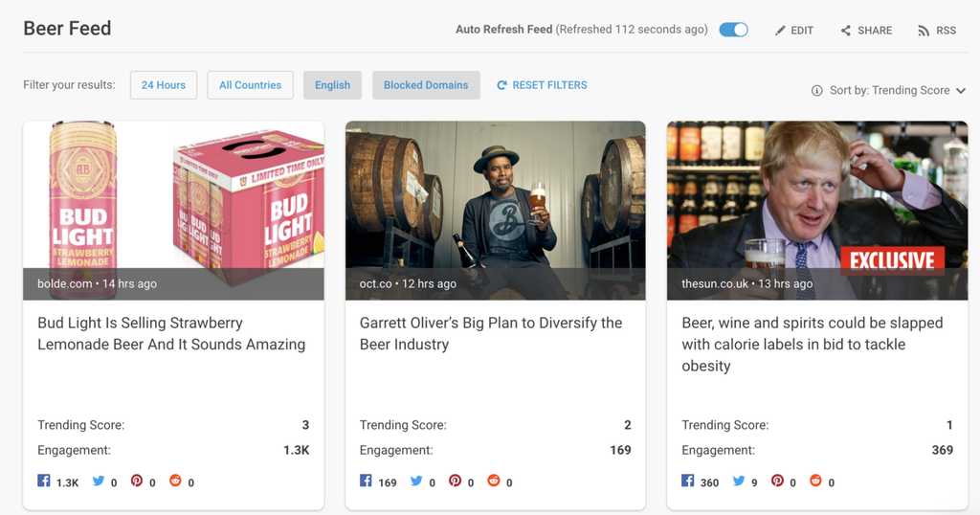Open the RSS feed icon
The height and width of the screenshot is (515, 980).
[x=924, y=31]
